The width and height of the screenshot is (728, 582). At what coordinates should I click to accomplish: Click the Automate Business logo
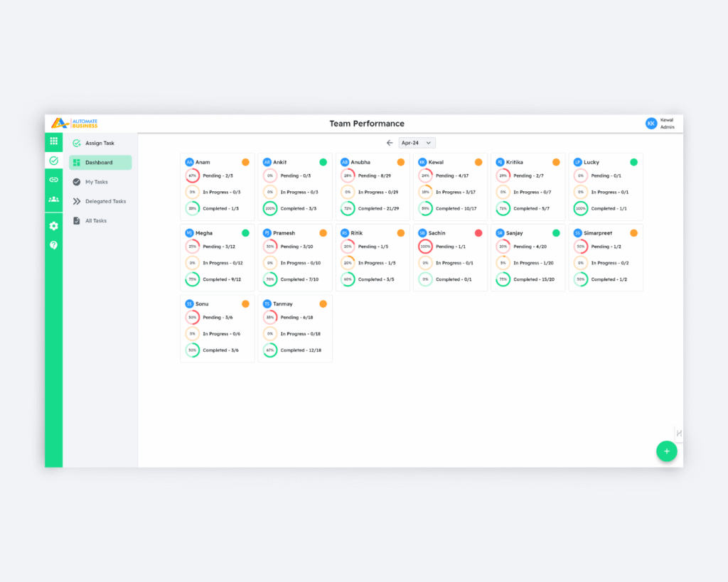pyautogui.click(x=75, y=124)
